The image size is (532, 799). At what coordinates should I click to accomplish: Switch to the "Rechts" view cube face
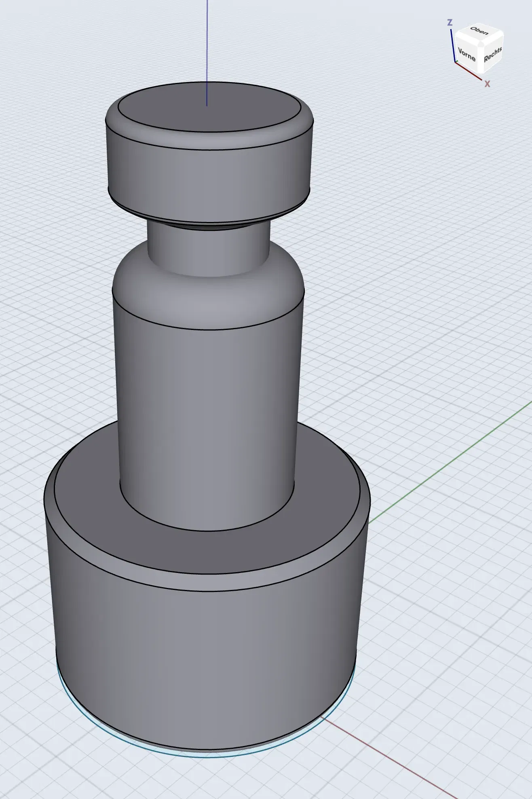(x=493, y=54)
